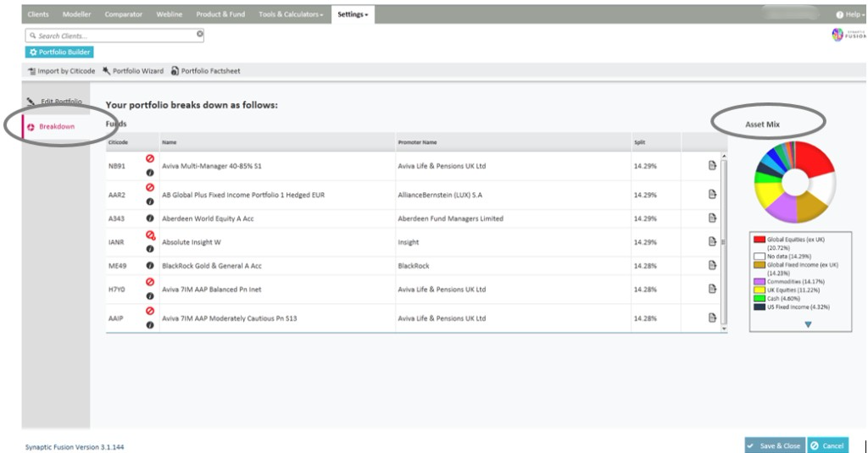
Task: Click the red restricted icon for H7Y0
Action: 149,282
